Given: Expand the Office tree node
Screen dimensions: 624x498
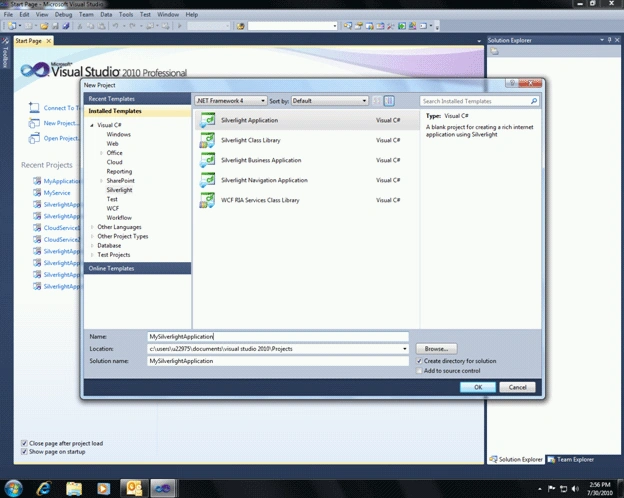Looking at the screenshot, I should pyautogui.click(x=101, y=153).
